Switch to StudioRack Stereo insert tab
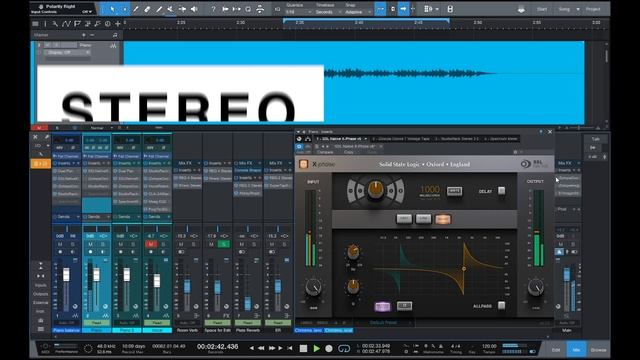 (x=456, y=139)
